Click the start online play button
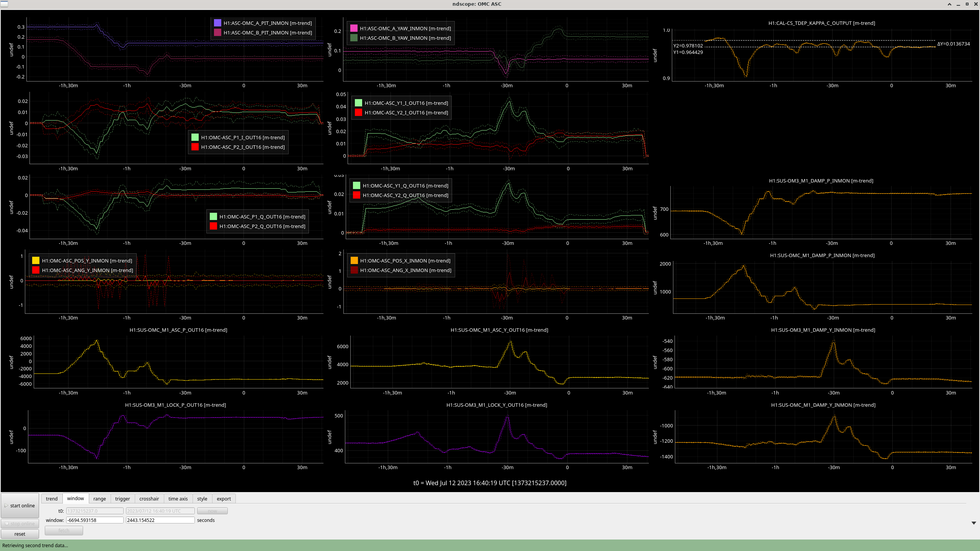This screenshot has height=551, width=980. click(x=20, y=505)
